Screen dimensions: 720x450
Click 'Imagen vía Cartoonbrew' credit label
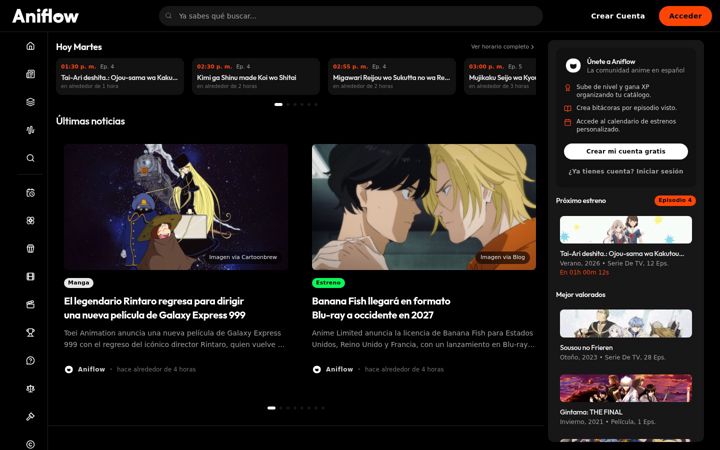243,257
